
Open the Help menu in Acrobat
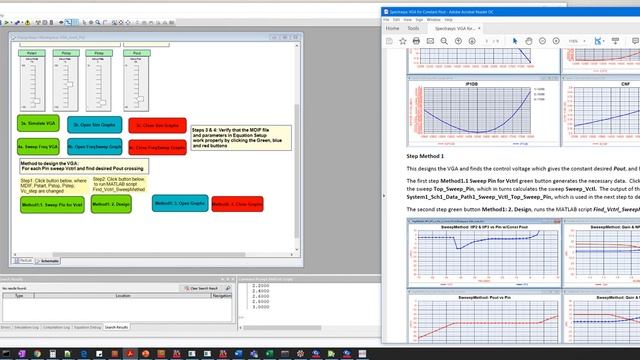click(449, 20)
